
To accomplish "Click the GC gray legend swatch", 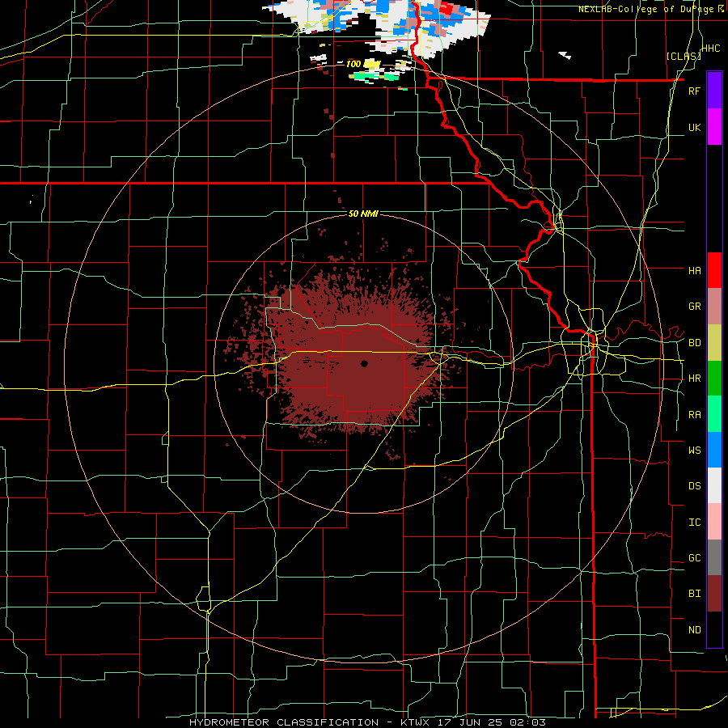I will [714, 557].
